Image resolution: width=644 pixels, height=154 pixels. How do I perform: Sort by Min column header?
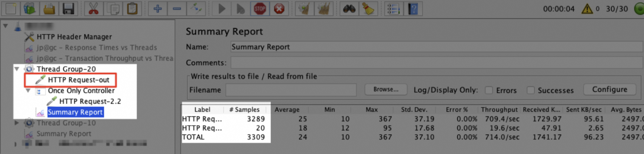(x=329, y=109)
